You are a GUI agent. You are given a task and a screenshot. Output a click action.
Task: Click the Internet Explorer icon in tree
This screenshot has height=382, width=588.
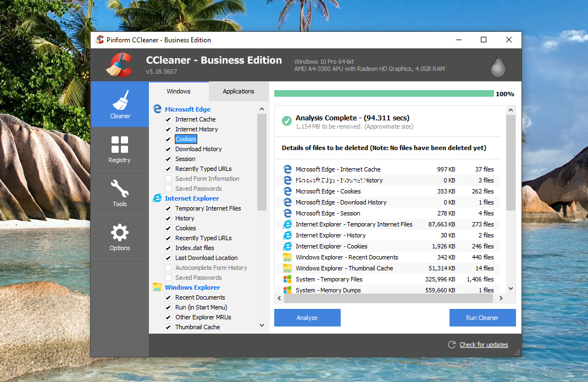pos(157,198)
